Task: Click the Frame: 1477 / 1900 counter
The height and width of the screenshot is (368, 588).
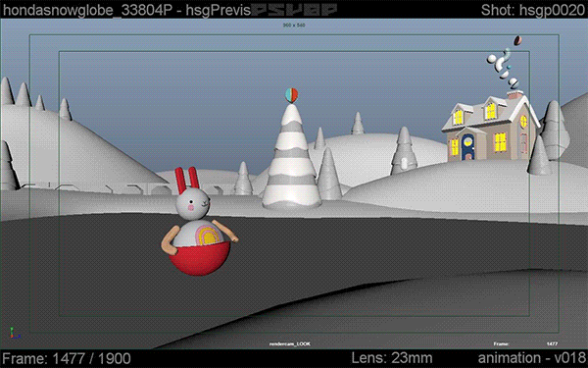Action: (x=67, y=358)
